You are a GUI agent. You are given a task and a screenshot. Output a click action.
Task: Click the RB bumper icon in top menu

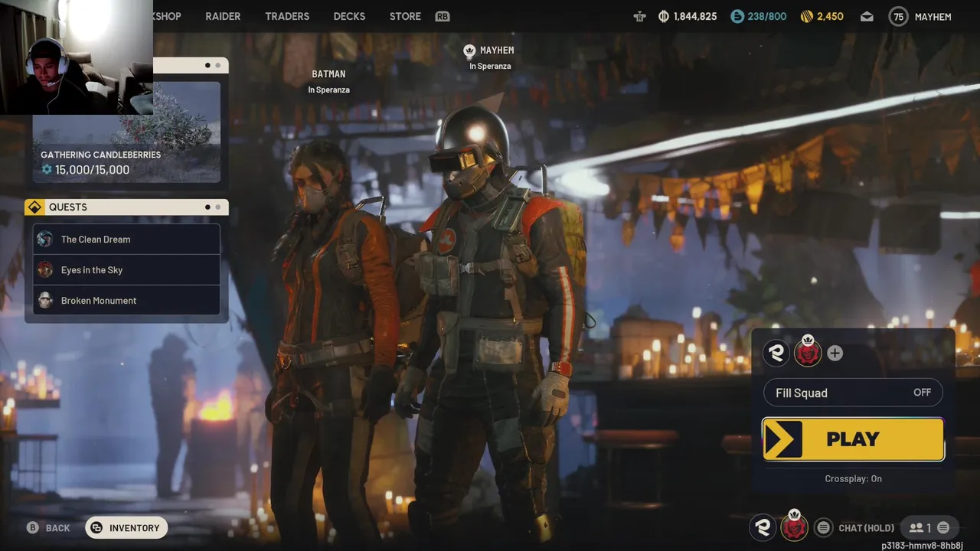(x=443, y=17)
